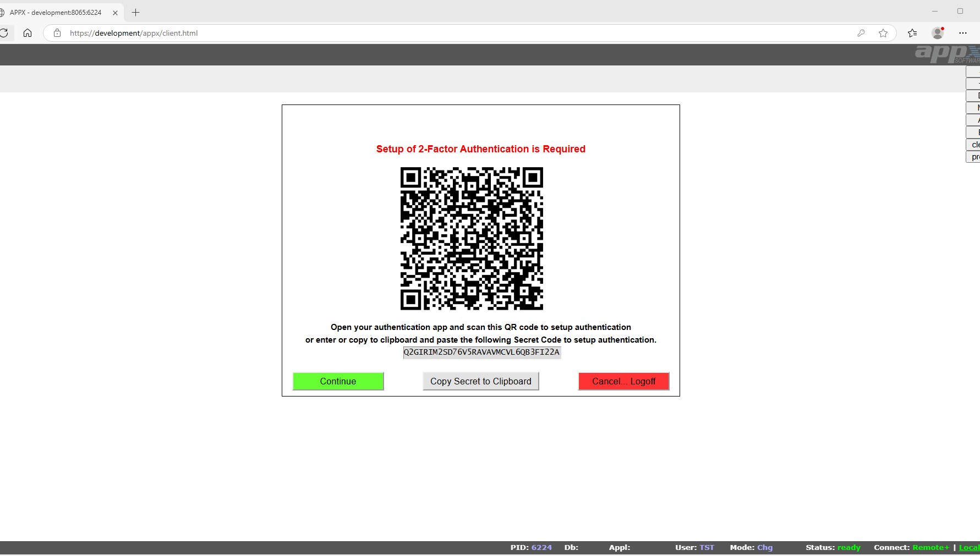Close the APPX development tab
This screenshot has height=556, width=980.
pyautogui.click(x=115, y=12)
